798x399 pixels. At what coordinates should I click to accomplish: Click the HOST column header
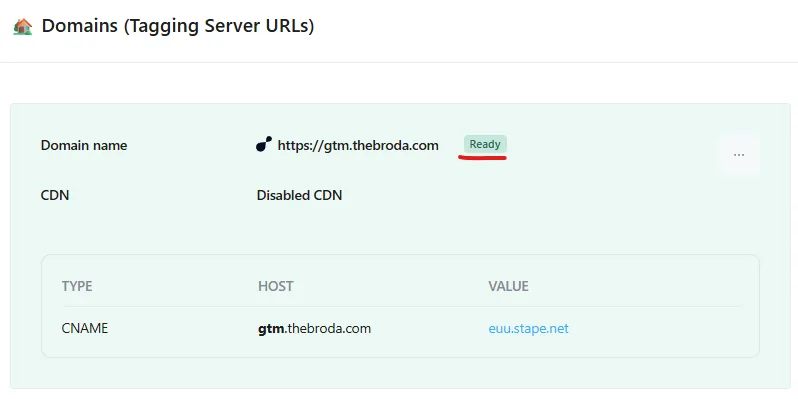pos(275,286)
